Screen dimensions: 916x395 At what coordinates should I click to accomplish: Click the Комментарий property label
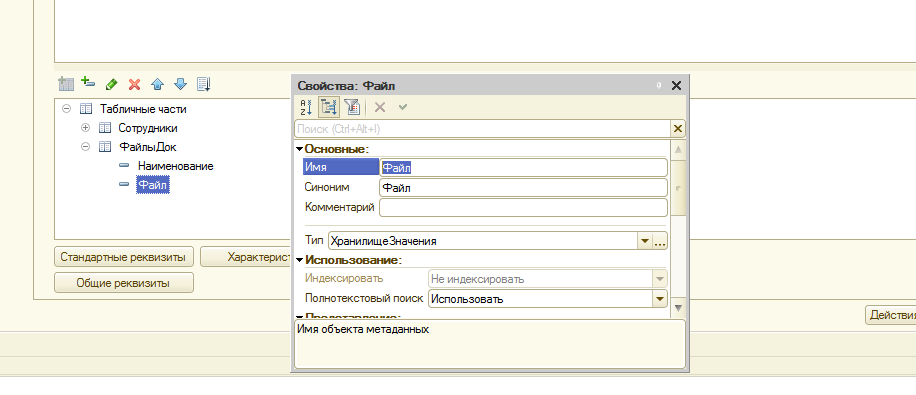click(x=339, y=207)
